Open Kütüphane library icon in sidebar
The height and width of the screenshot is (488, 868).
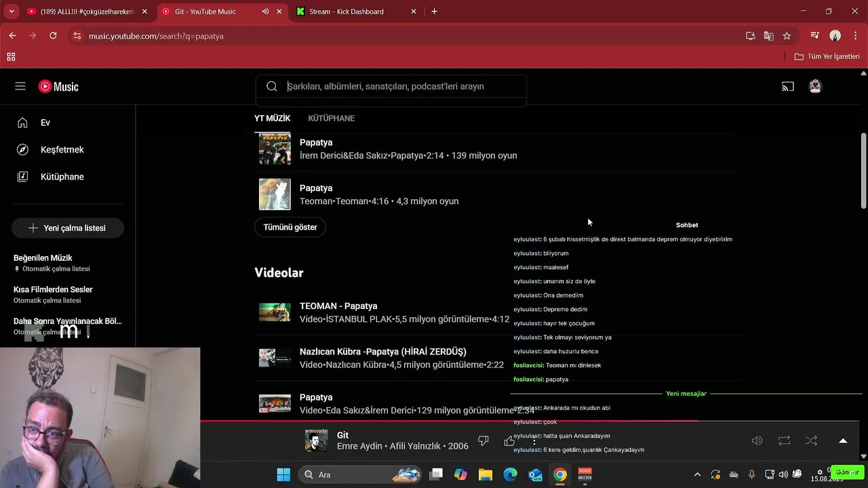[22, 177]
